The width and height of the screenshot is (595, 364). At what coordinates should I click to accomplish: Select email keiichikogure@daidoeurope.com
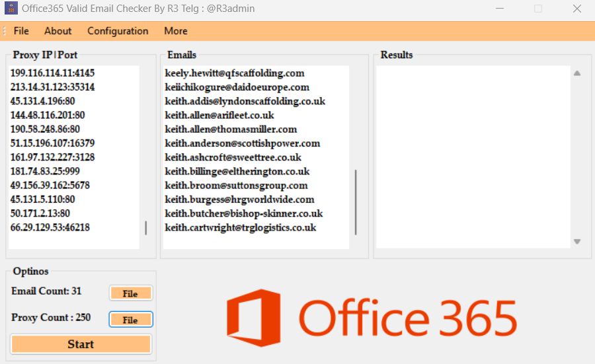(237, 87)
